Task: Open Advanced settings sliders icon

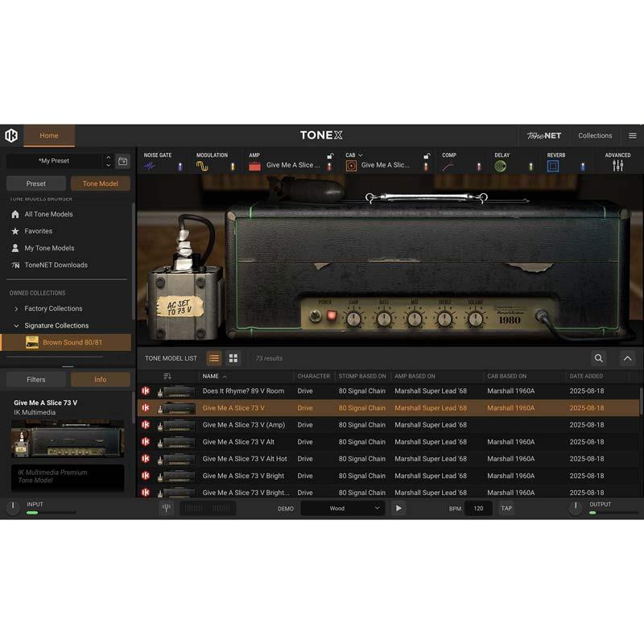Action: click(x=617, y=166)
